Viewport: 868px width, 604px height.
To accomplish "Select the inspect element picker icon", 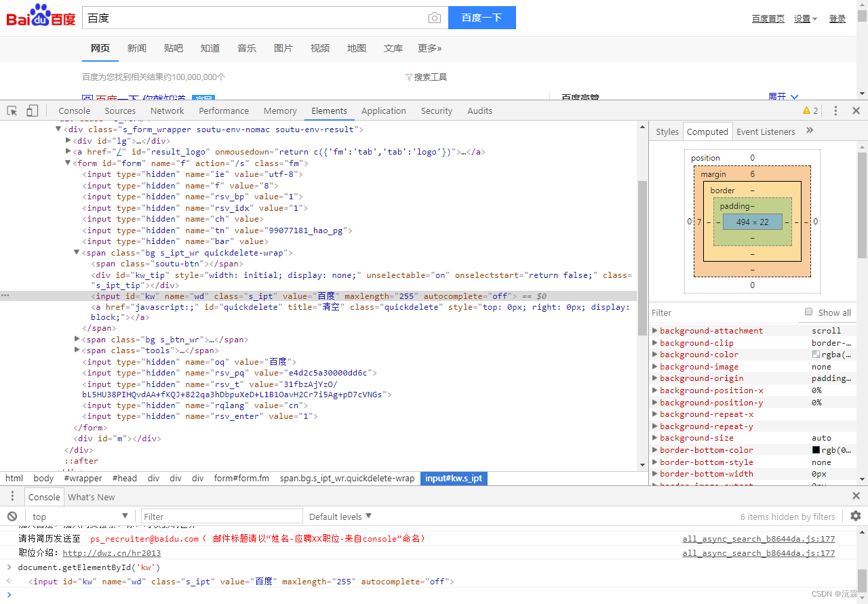I will coord(12,110).
